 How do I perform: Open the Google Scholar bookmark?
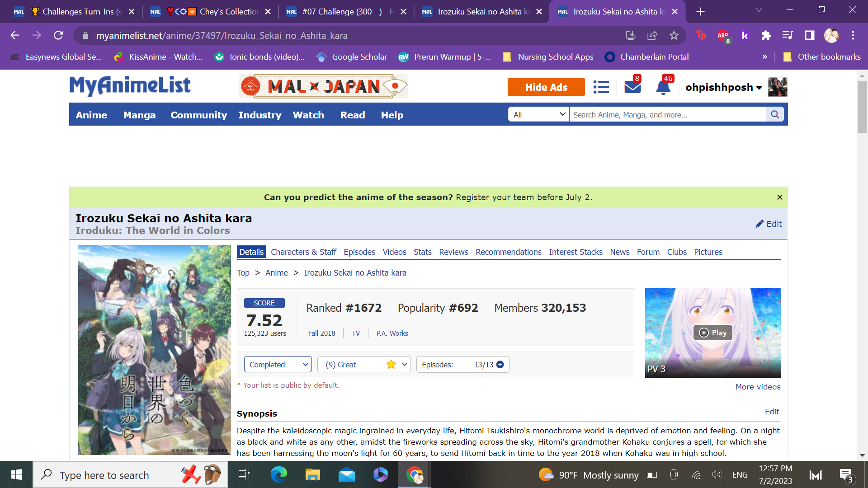click(x=351, y=57)
